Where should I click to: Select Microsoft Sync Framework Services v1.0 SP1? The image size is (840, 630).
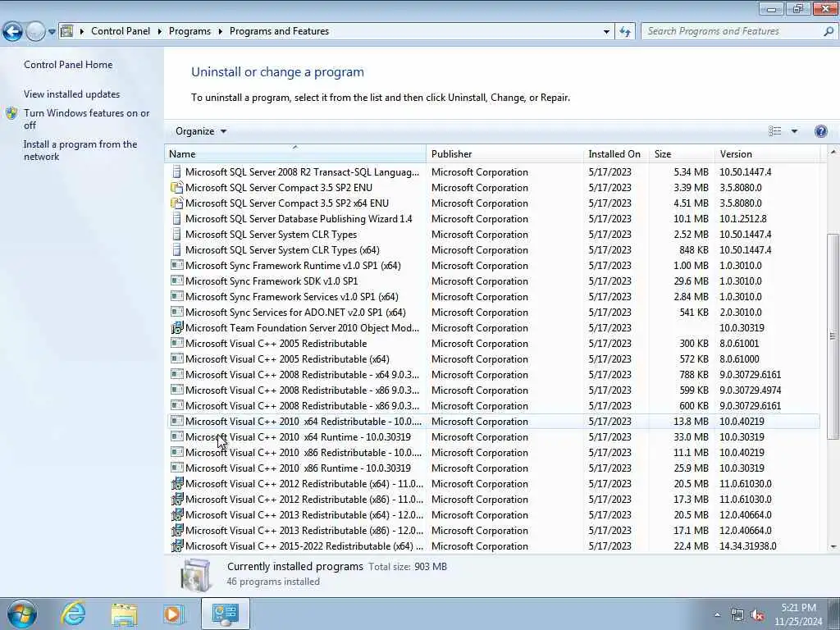coord(493,297)
